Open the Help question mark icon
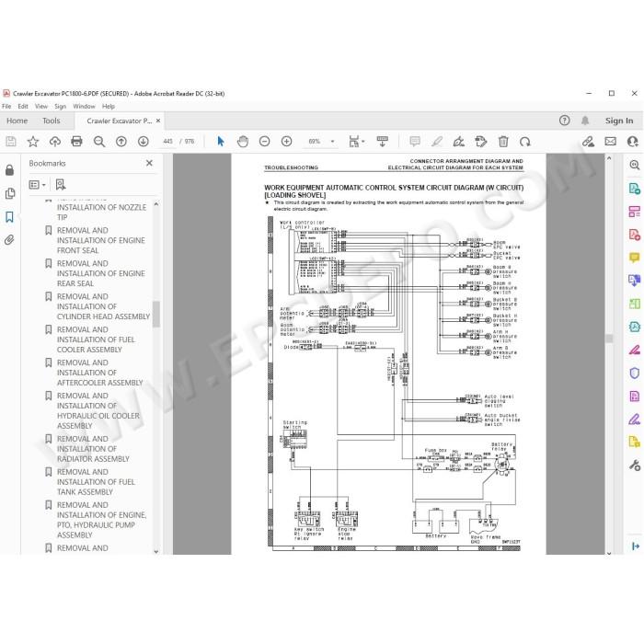The width and height of the screenshot is (644, 644). tap(564, 121)
